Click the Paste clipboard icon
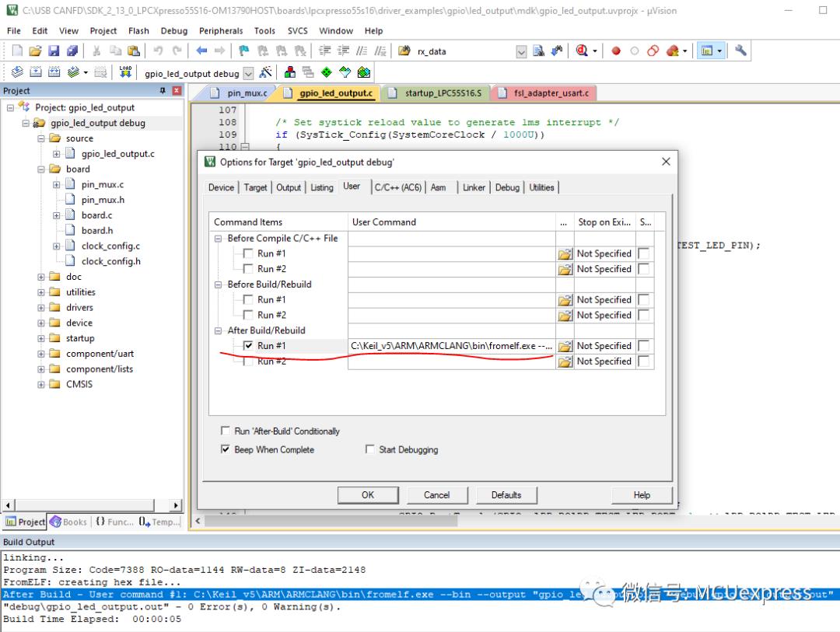Image resolution: width=840 pixels, height=632 pixels. pos(134,51)
